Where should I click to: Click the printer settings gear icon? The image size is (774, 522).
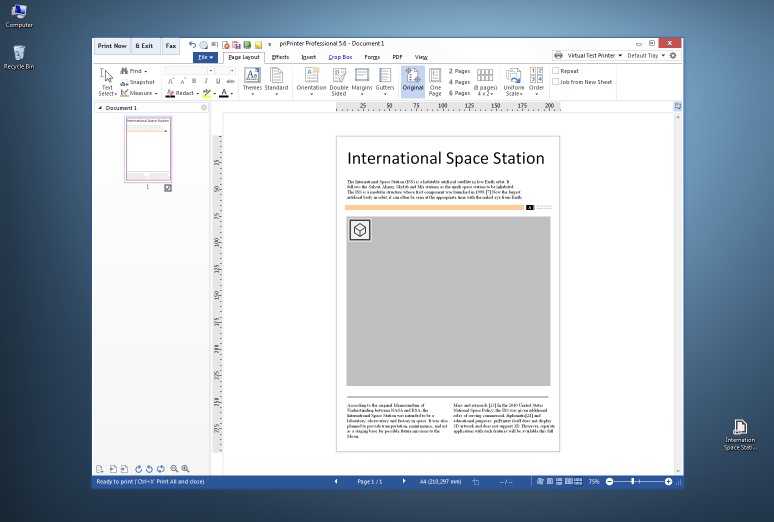click(673, 55)
